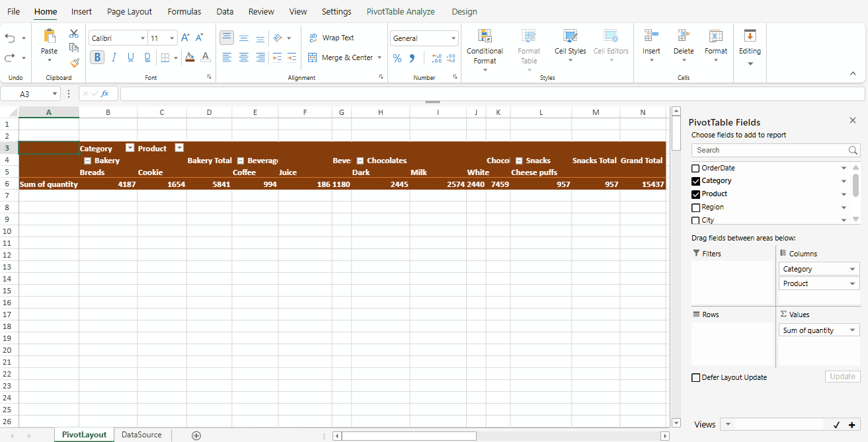Click the Decrease Indent icon

tap(277, 57)
